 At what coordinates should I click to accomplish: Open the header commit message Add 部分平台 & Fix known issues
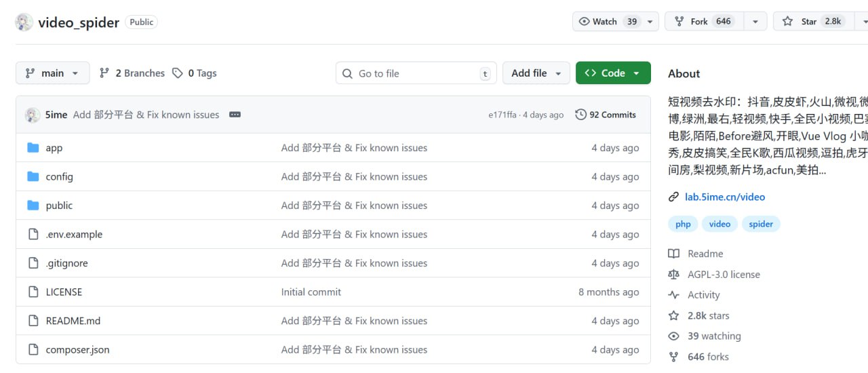(x=146, y=115)
